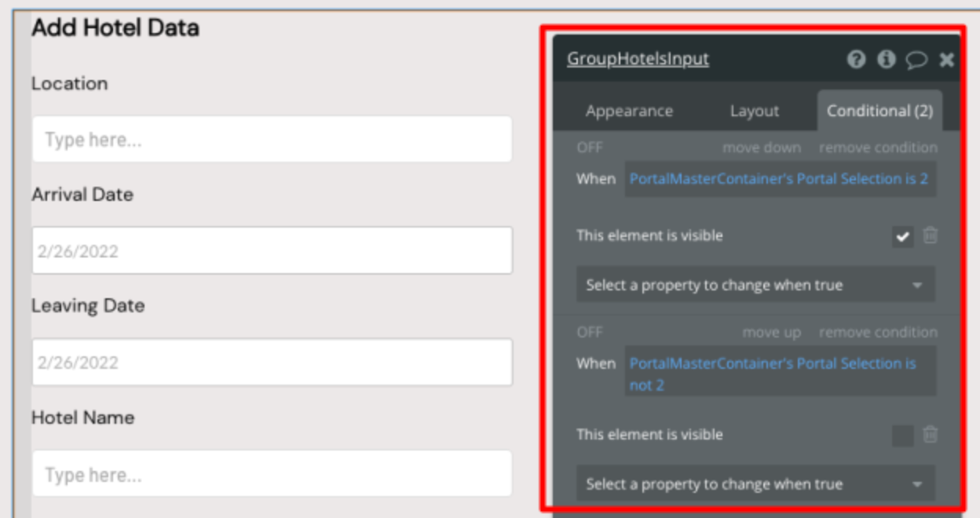Delete the first condition's visible property

tap(930, 235)
